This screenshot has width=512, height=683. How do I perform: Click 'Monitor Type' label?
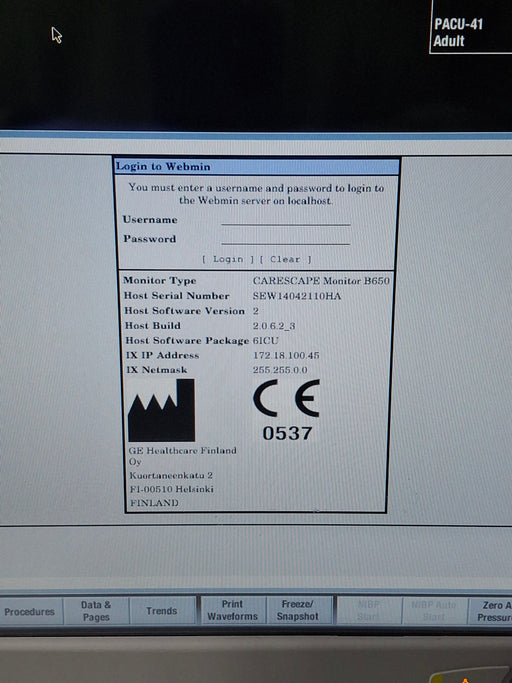pyautogui.click(x=159, y=281)
